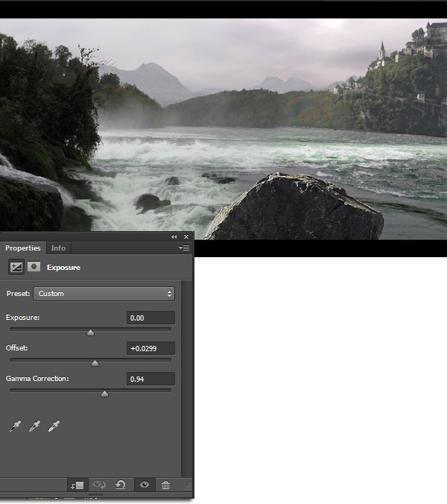Click the Gamma Correction: label
Image resolution: width=447 pixels, height=504 pixels.
coord(37,379)
